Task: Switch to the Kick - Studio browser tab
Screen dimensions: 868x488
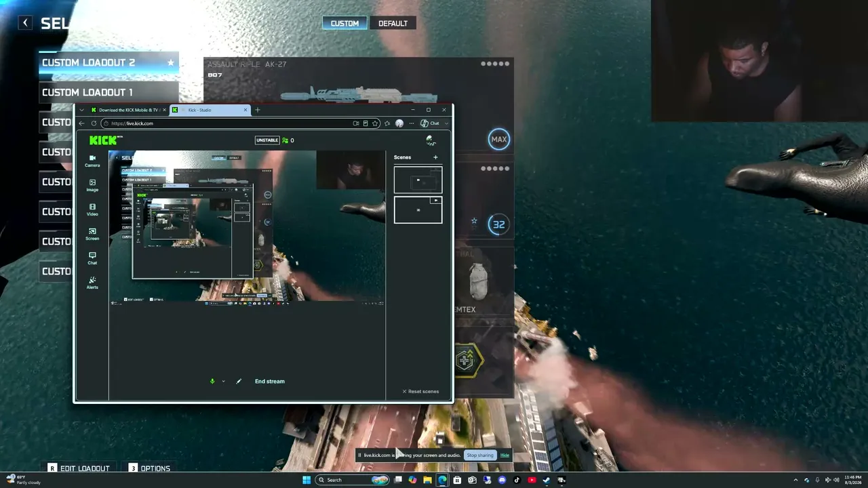Action: 210,110
